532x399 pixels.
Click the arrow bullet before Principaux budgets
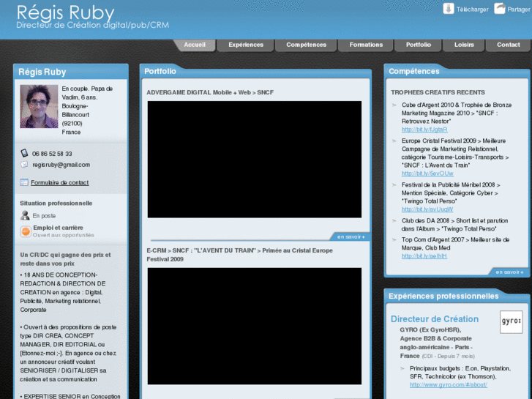tap(402, 368)
